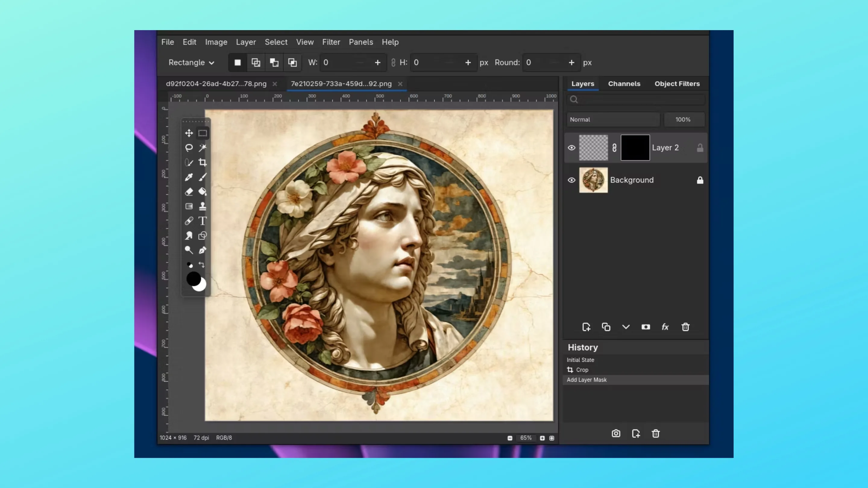Screen dimensions: 868x488
Task: Delete layer with the Layers trash icon
Action: 685,327
